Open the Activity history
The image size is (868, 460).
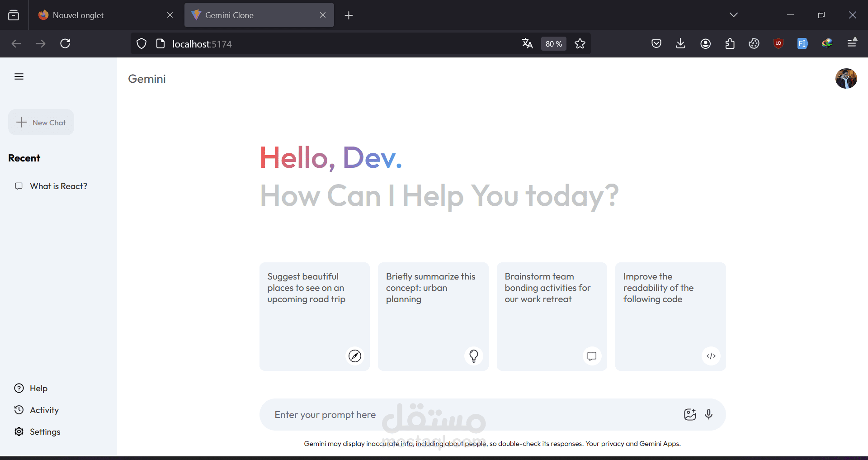[37, 410]
